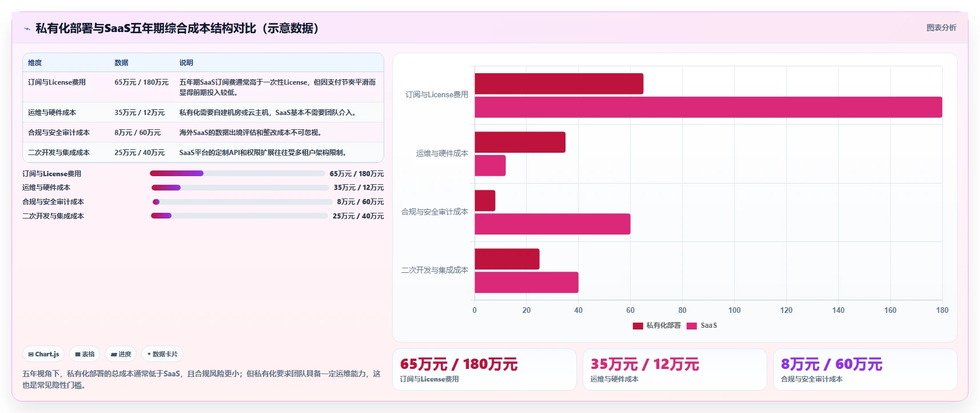Click the 合规与安全审计成本 table row name

click(59, 133)
